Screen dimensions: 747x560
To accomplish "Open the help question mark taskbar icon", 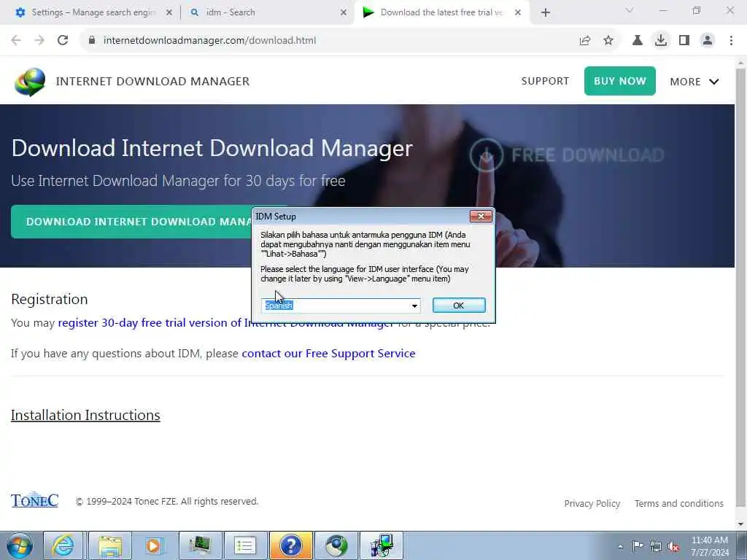I will pyautogui.click(x=290, y=545).
